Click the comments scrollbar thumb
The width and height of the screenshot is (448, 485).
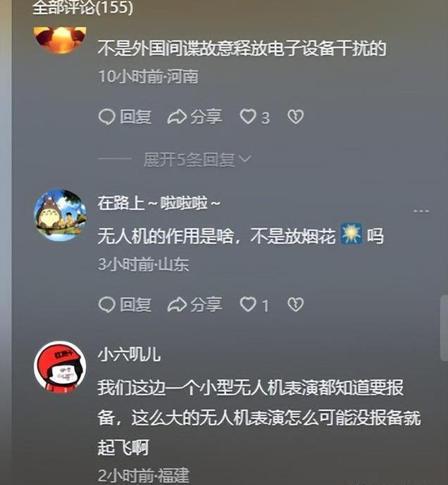click(x=444, y=328)
